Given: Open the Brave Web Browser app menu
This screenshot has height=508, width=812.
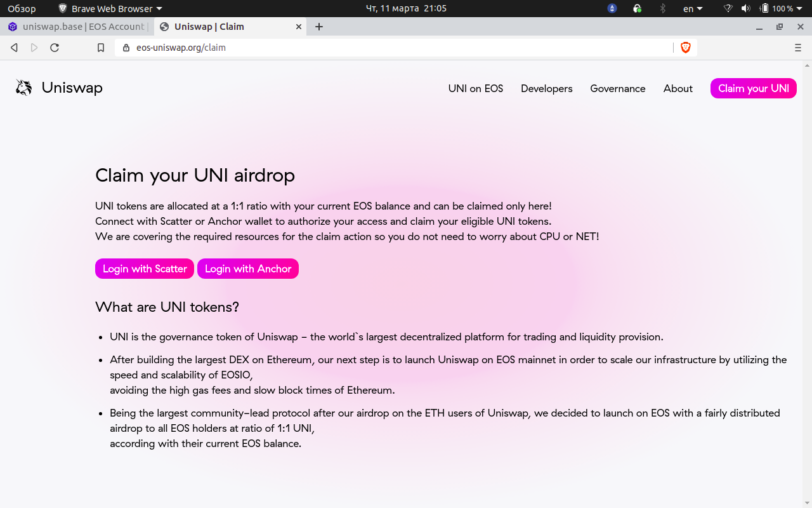Looking at the screenshot, I should (x=110, y=9).
